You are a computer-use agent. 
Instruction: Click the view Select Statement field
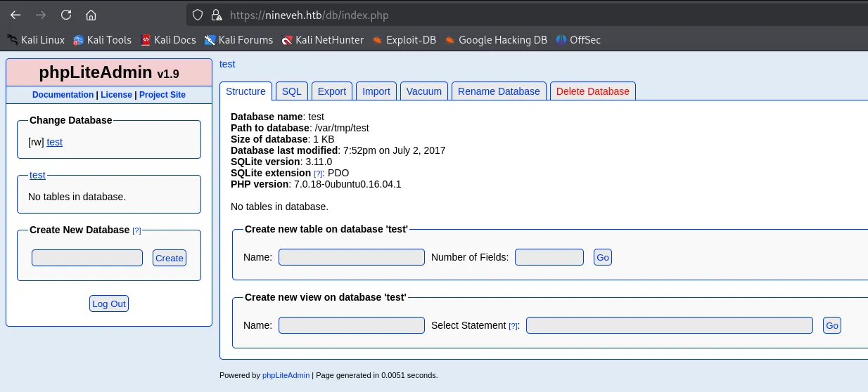(669, 325)
